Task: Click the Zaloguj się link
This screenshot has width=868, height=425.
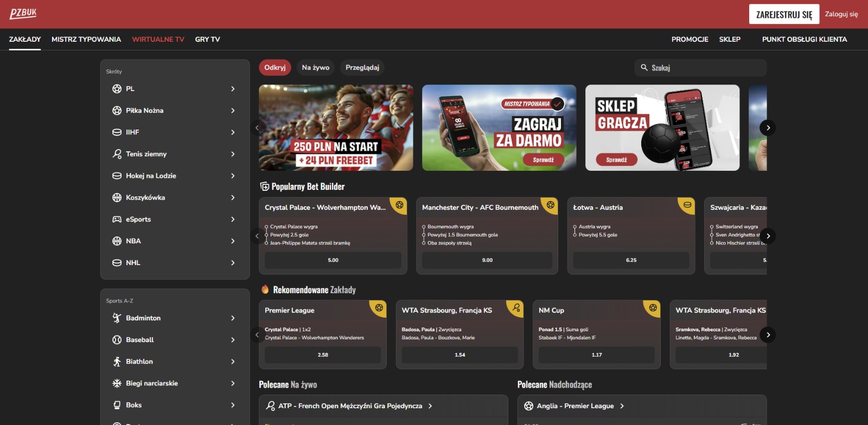Action: pos(841,14)
